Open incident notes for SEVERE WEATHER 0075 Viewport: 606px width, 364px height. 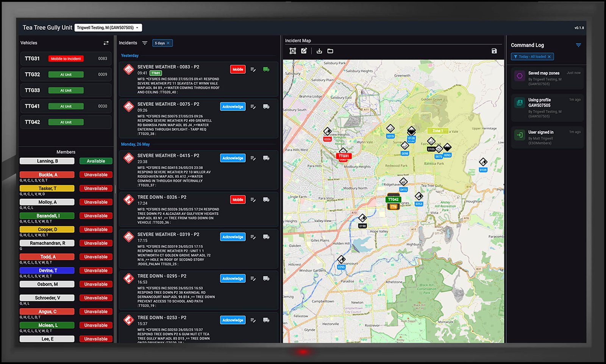(253, 107)
